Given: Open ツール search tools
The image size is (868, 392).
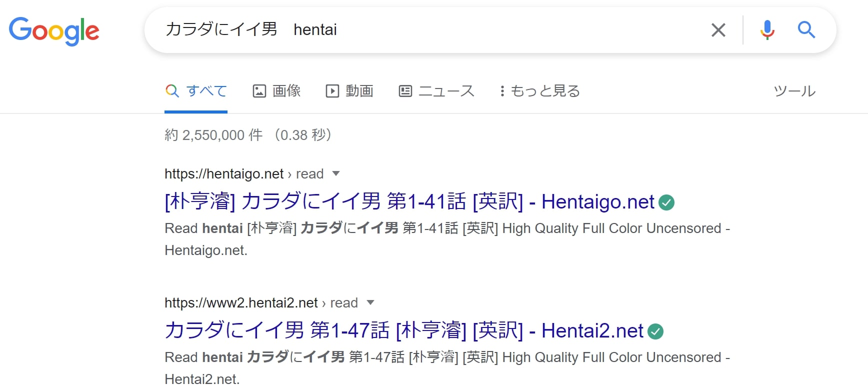Looking at the screenshot, I should tap(794, 91).
